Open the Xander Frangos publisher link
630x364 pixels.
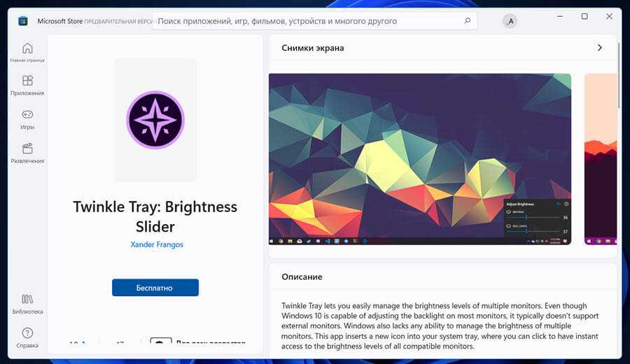click(x=157, y=244)
